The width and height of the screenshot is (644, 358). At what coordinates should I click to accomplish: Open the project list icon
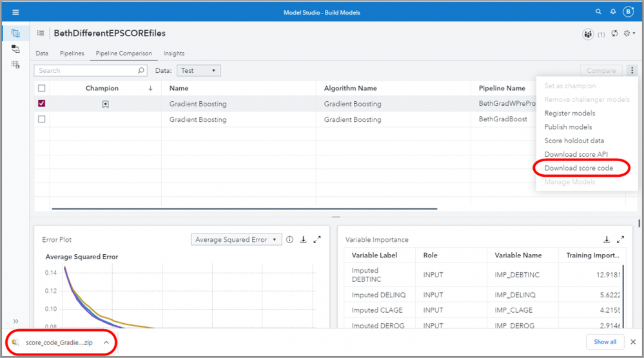pos(40,33)
